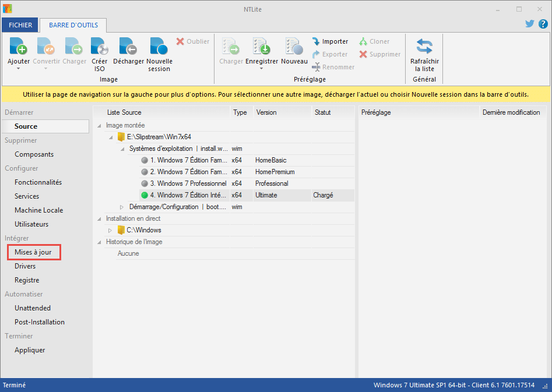The height and width of the screenshot is (392, 552).
Task: Open the Registre page
Action: (27, 280)
